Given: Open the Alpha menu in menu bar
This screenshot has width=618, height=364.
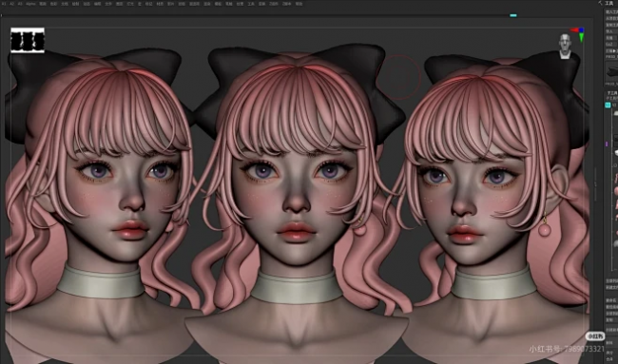Looking at the screenshot, I should 30,4.
